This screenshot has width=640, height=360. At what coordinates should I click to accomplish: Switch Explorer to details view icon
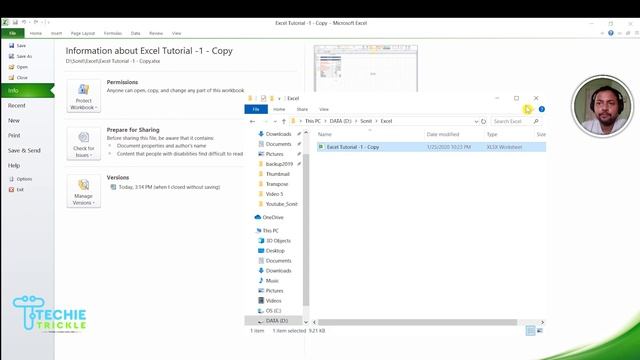point(530,331)
